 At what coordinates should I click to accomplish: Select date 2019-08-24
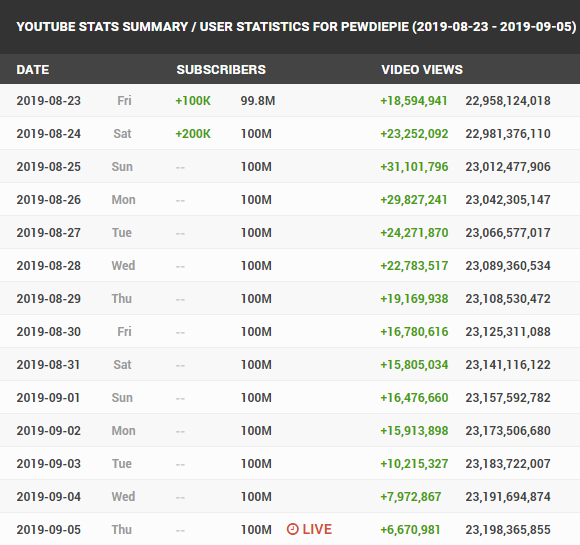point(48,134)
